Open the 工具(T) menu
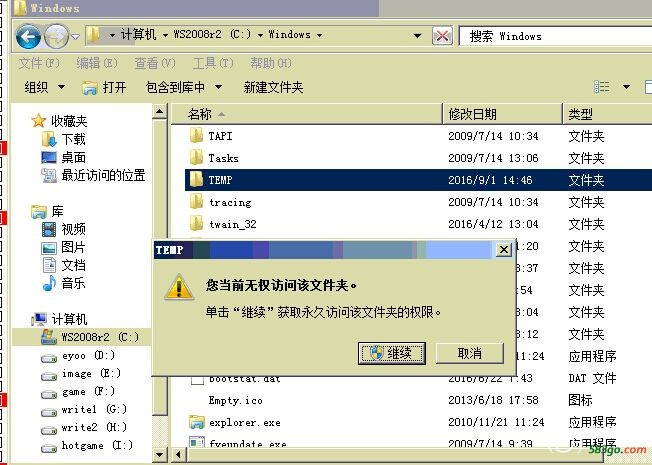This screenshot has height=465, width=652. point(213,63)
